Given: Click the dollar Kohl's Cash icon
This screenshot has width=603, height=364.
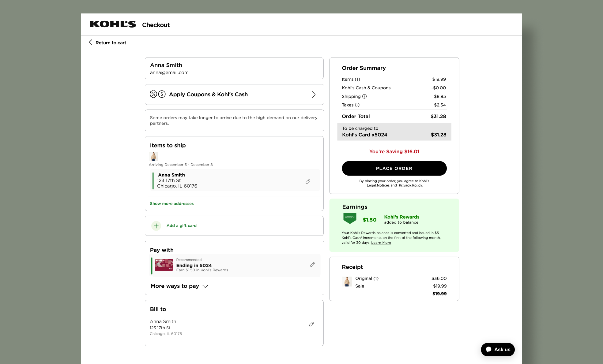Looking at the screenshot, I should tap(162, 94).
